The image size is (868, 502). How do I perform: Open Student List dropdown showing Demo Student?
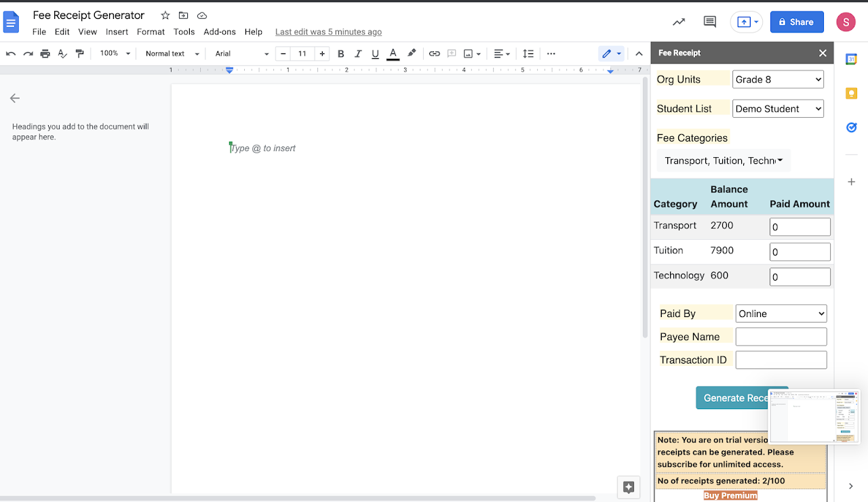[x=778, y=108]
